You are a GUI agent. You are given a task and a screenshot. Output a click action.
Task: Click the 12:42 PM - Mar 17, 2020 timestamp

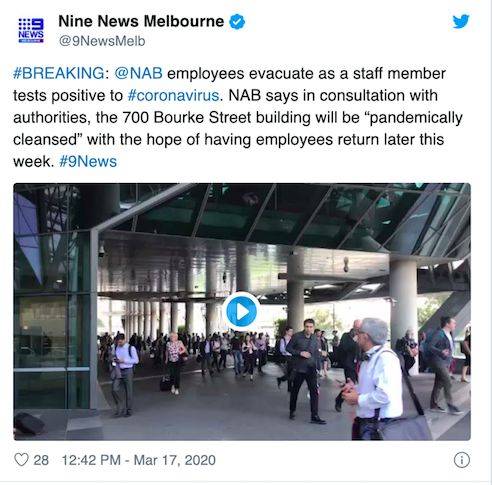tap(139, 460)
